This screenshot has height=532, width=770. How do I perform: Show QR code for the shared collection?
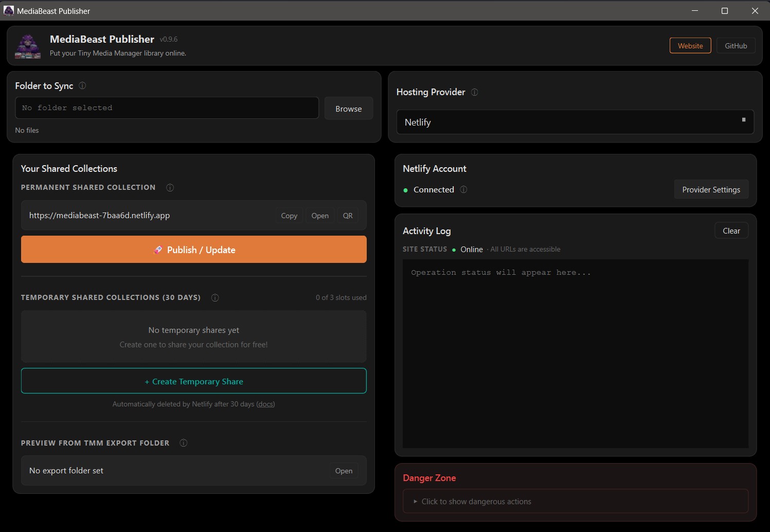348,216
